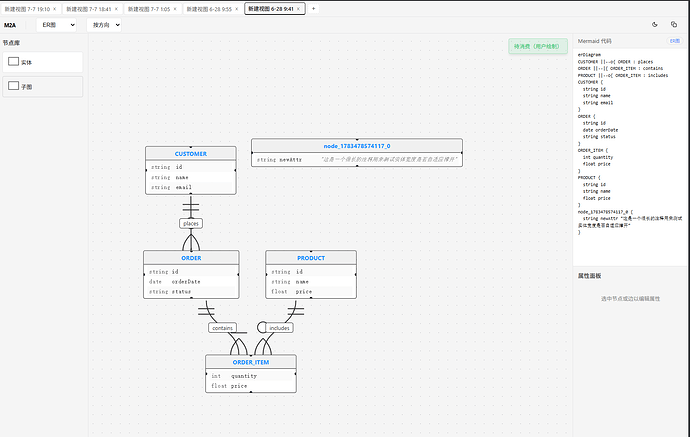690x437 pixels.
Task: Select the ORDER_ITEM entity header
Action: pos(251,362)
